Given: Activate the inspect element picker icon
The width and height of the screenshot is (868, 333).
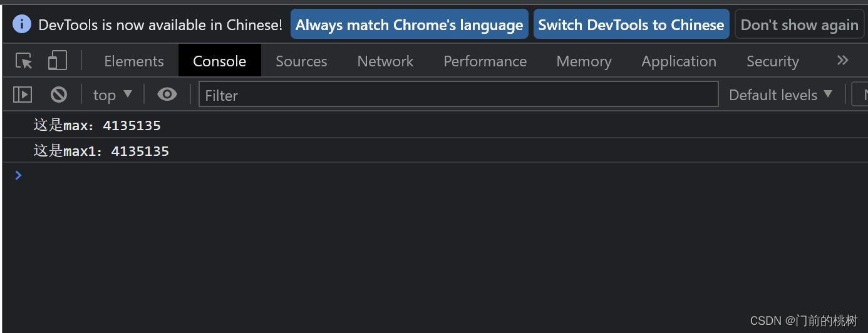Looking at the screenshot, I should click(x=24, y=61).
